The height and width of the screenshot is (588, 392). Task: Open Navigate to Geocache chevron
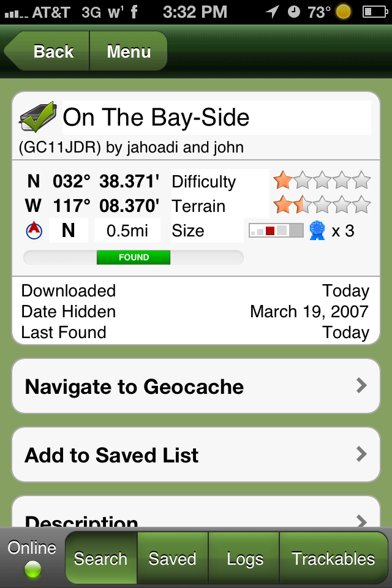point(361,386)
